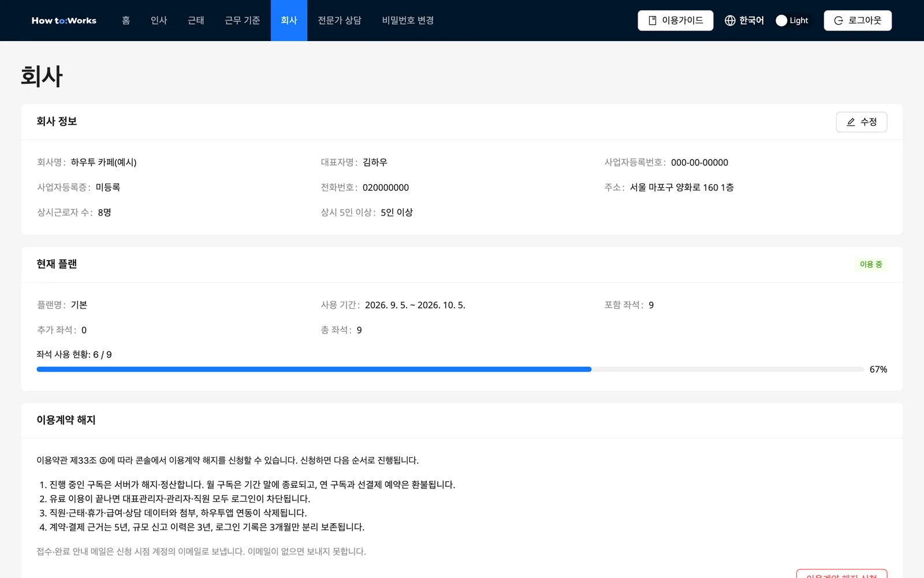Click business number 000-00-00000
This screenshot has width=924, height=578.
point(699,162)
